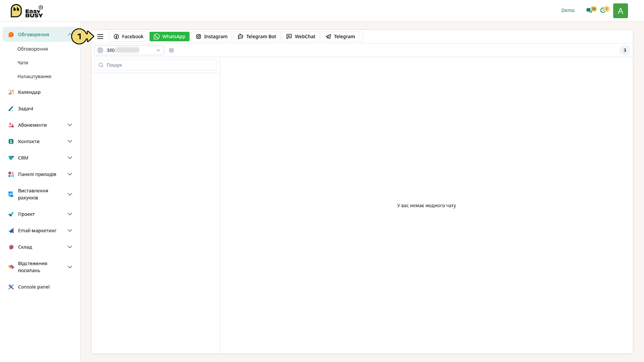Click the Контакти contact-book icon
644x362 pixels.
11,142
